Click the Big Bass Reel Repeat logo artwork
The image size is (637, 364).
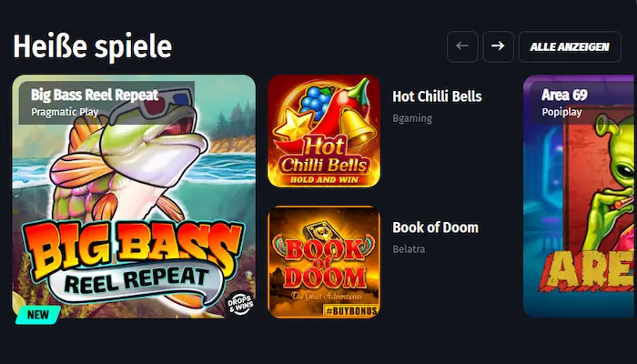pos(133,263)
